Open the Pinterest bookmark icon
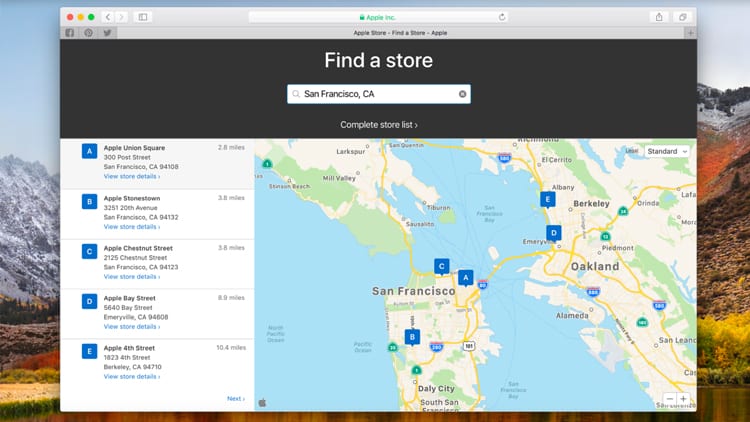This screenshot has width=750, height=422. coord(88,33)
